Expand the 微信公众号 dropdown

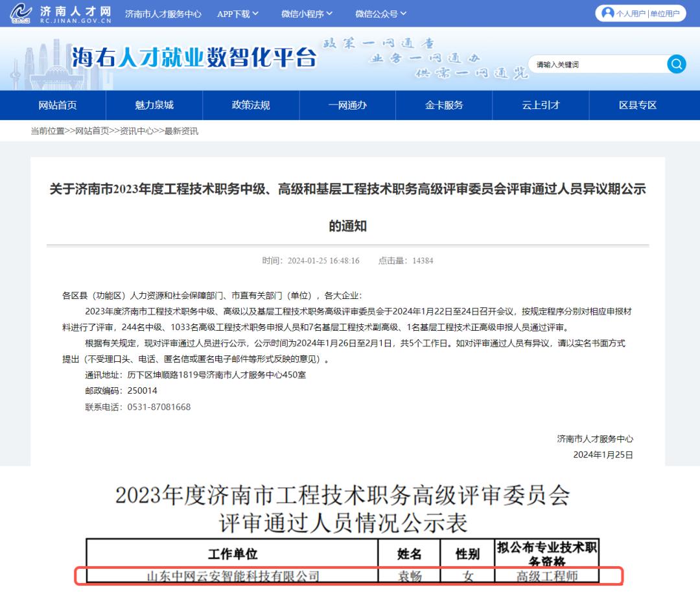[380, 14]
